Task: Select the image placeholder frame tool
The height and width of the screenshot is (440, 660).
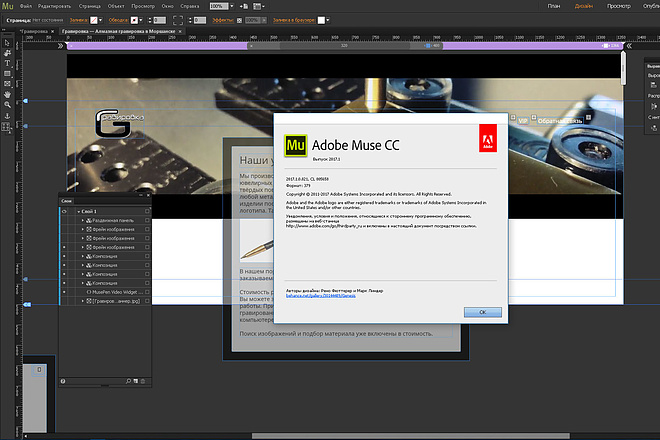Action: tap(7, 84)
